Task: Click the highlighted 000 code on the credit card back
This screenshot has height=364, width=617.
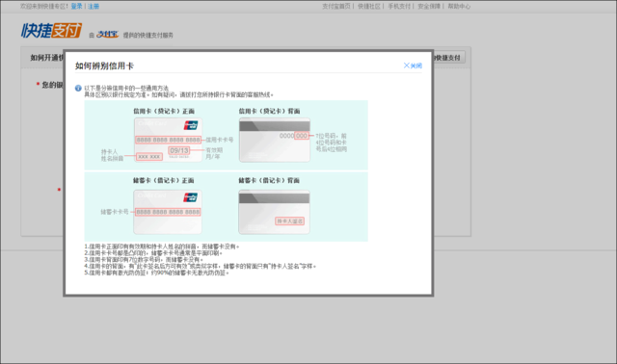Action: click(x=302, y=136)
